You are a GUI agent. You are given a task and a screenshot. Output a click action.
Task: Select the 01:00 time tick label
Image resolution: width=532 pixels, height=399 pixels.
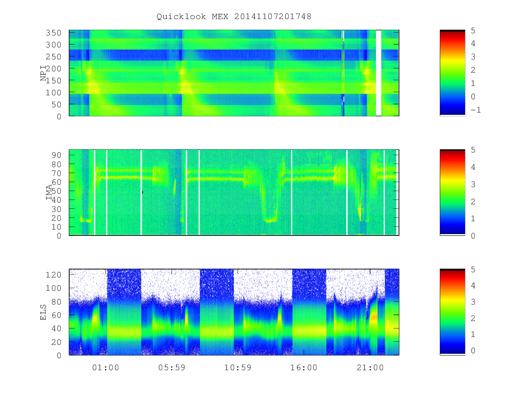[x=106, y=368]
